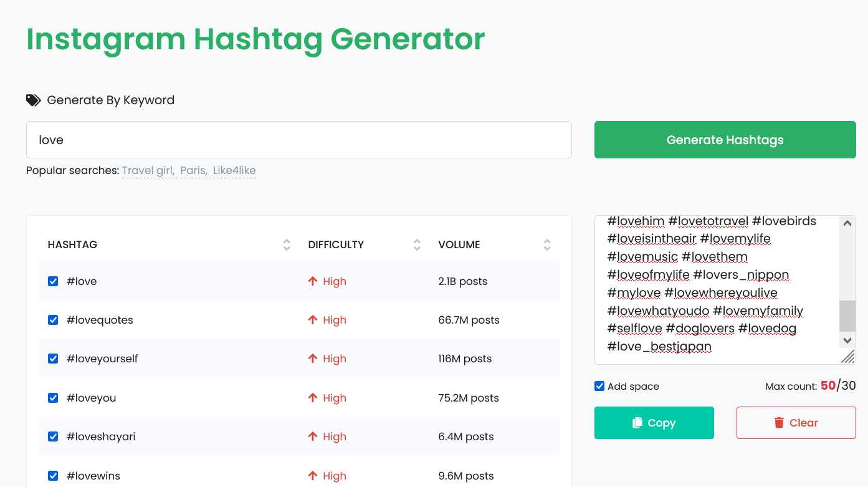Click #lovers_nippon in the text area
Screen dimensions: 868x487
741,274
